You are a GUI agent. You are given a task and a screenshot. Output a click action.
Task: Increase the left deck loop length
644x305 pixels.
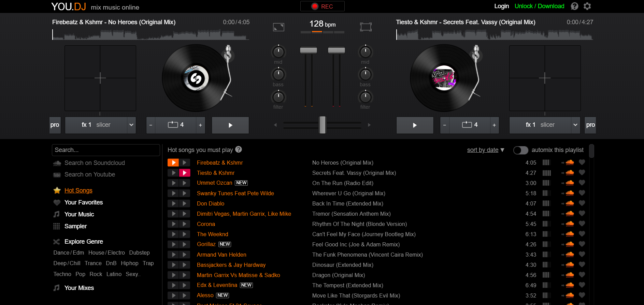pyautogui.click(x=200, y=125)
